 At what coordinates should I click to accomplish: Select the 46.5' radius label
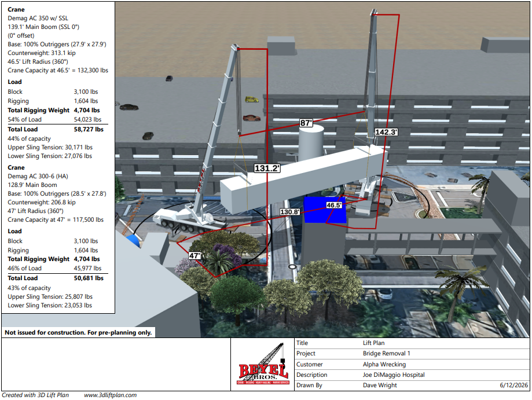(x=334, y=205)
